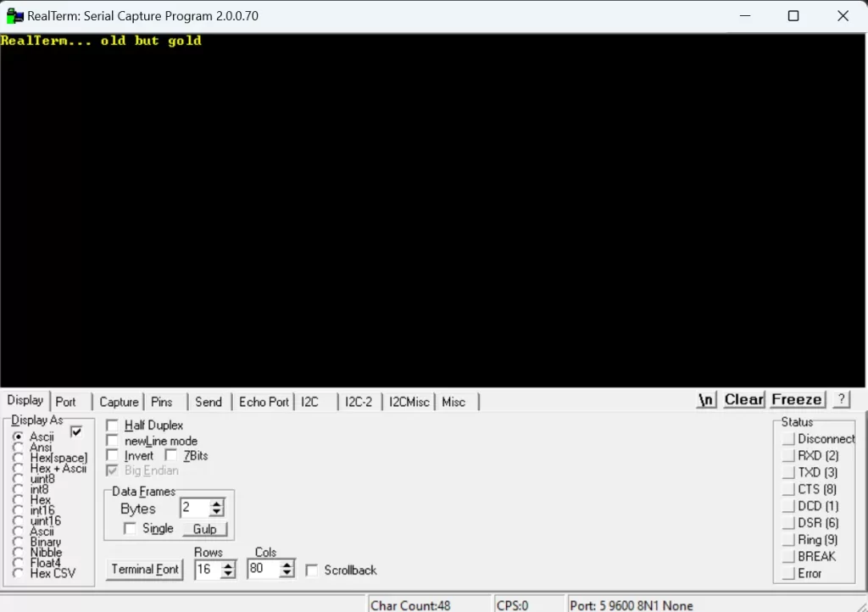Decrease Rows using the down arrow
868x612 pixels.
[x=228, y=574]
